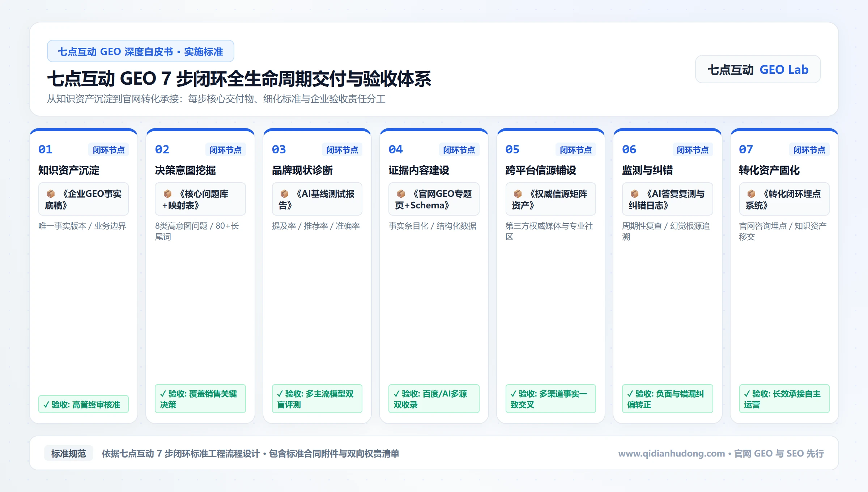Click the 闭环节点 tag on card 01
Viewport: 868px width, 492px height.
pyautogui.click(x=109, y=150)
